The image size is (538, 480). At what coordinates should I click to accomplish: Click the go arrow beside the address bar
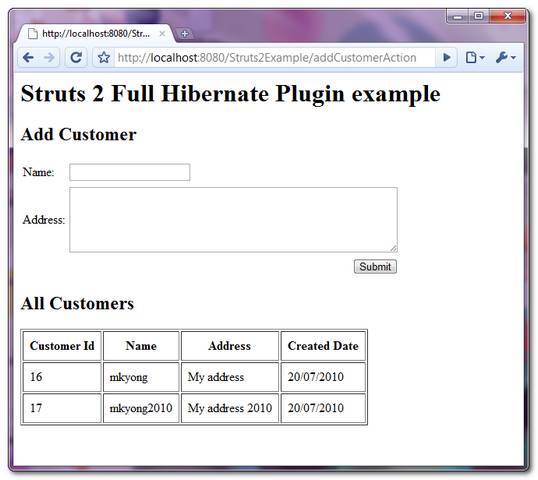(446, 57)
